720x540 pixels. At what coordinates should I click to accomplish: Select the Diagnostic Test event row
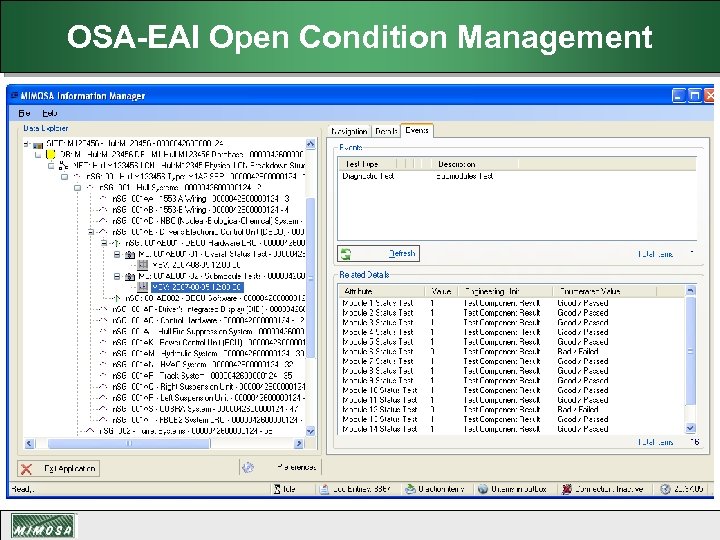517,176
